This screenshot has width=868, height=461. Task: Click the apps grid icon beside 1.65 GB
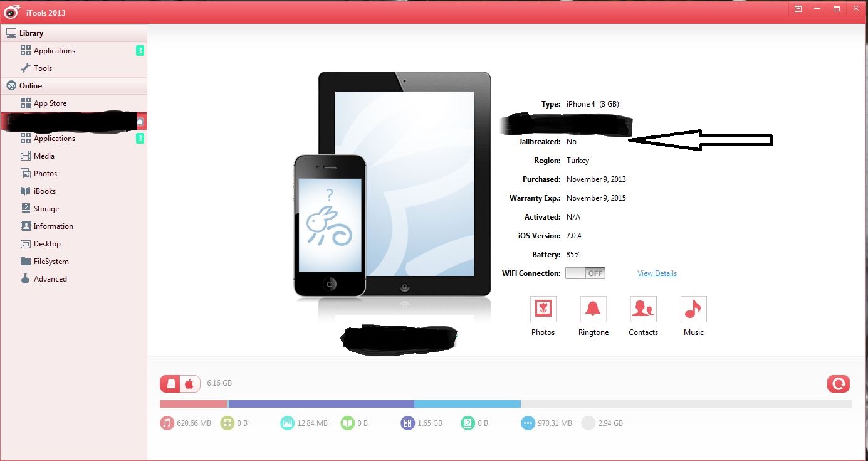(x=407, y=423)
